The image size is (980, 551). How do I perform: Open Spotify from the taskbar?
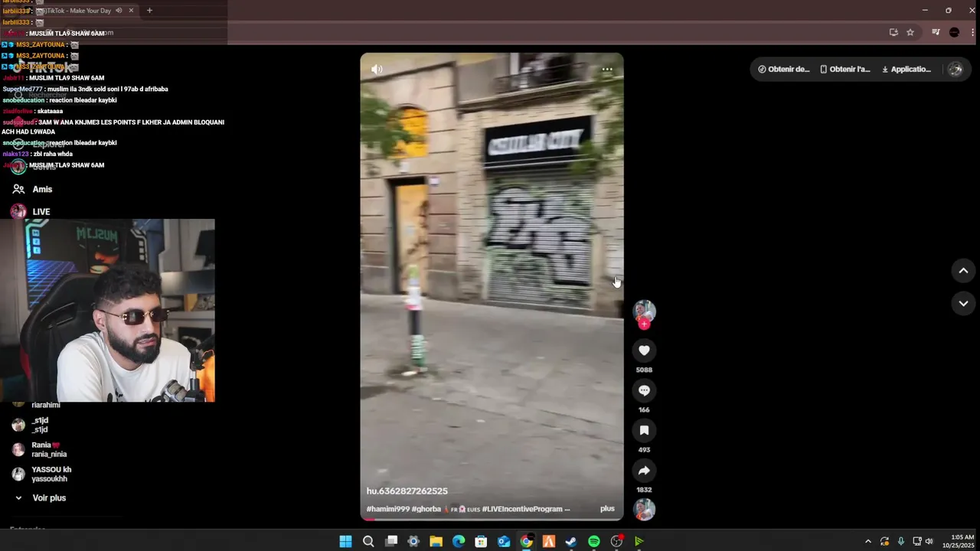point(594,542)
